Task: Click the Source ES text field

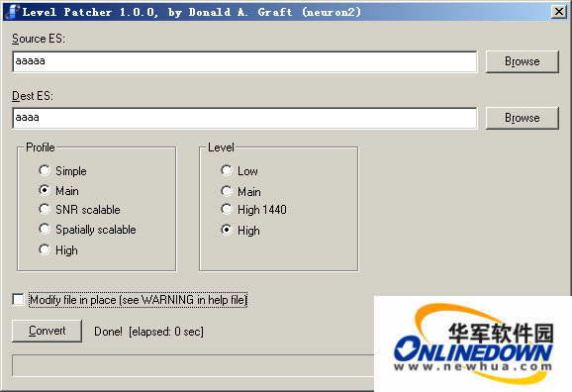Action: [244, 61]
